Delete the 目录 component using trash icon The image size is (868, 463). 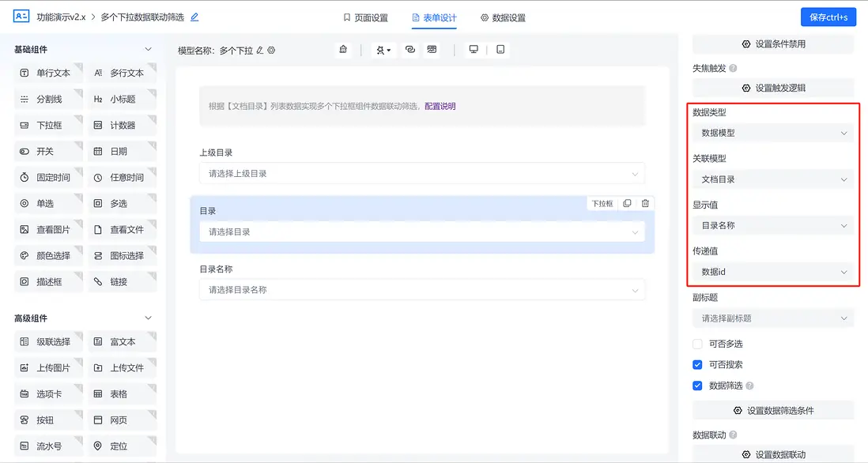645,203
